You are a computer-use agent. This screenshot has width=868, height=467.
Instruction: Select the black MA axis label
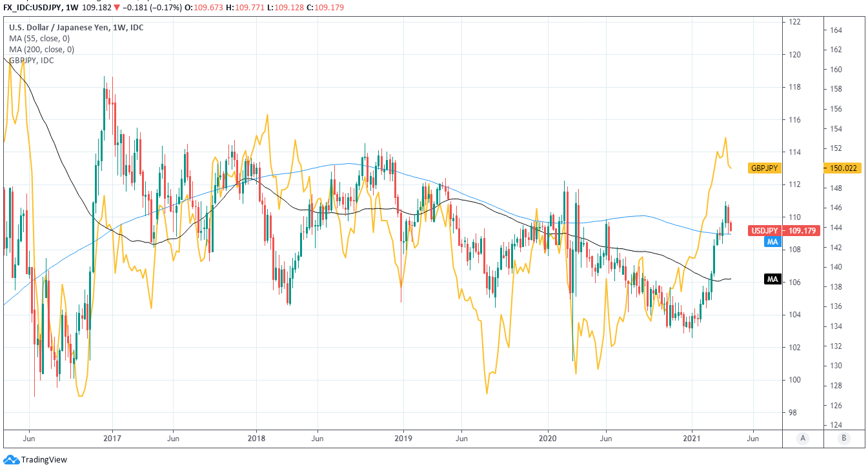coord(771,279)
